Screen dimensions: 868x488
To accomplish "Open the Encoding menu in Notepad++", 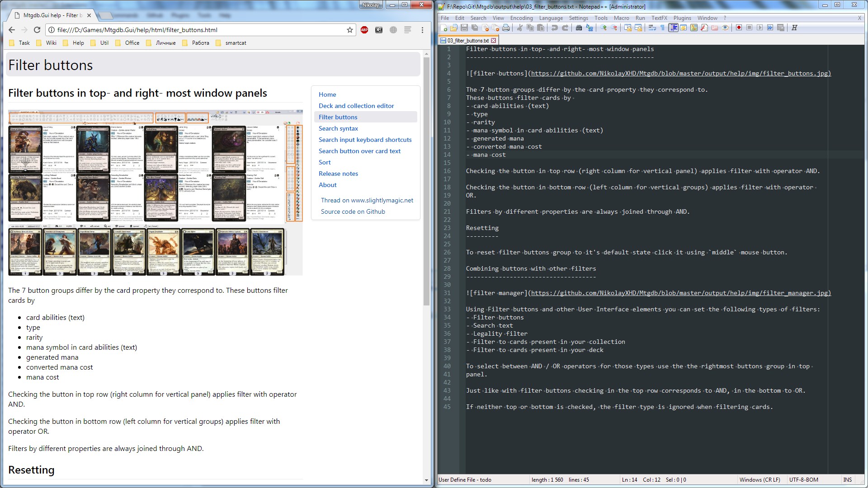I will 521,18.
